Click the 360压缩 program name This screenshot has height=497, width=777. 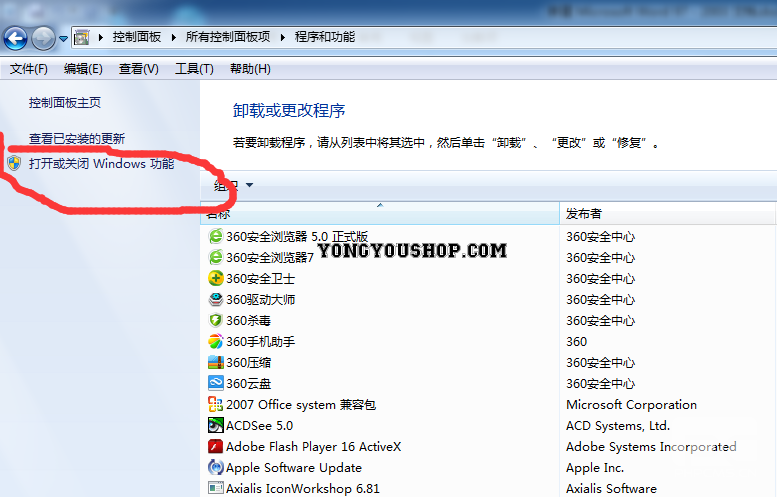point(248,363)
